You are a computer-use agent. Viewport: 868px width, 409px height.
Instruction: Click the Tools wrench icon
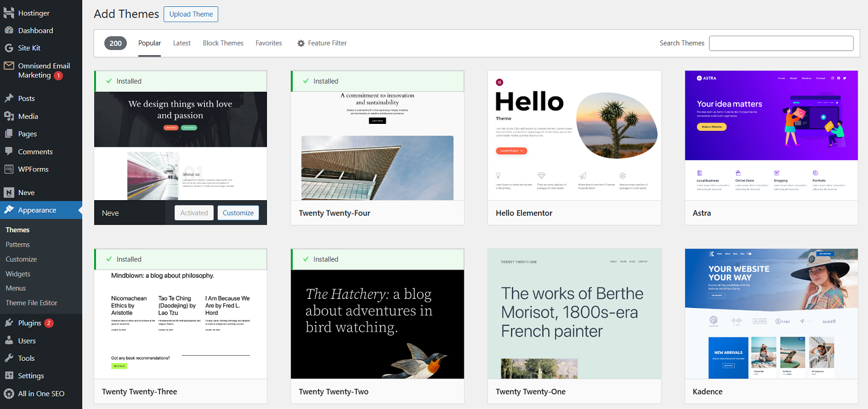pos(9,358)
